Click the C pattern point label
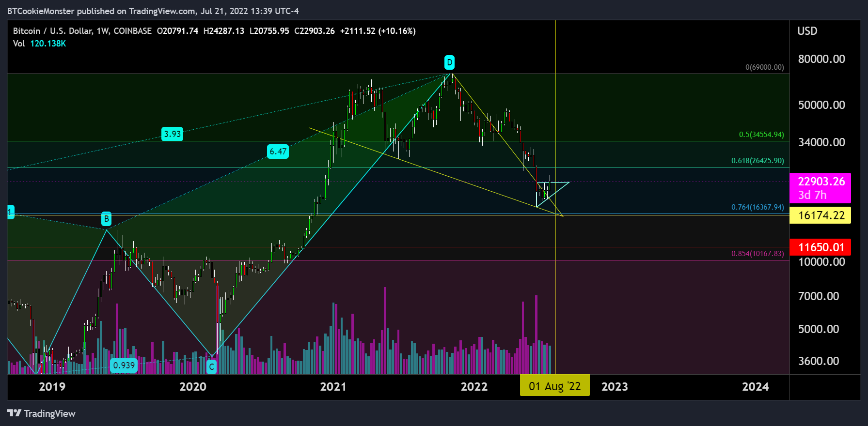This screenshot has height=426, width=868. (211, 367)
